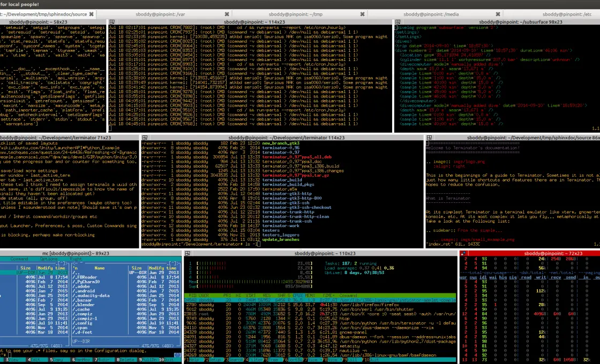Sort htop by the RES column header
This screenshot has width=600, height=364.
(267, 295)
